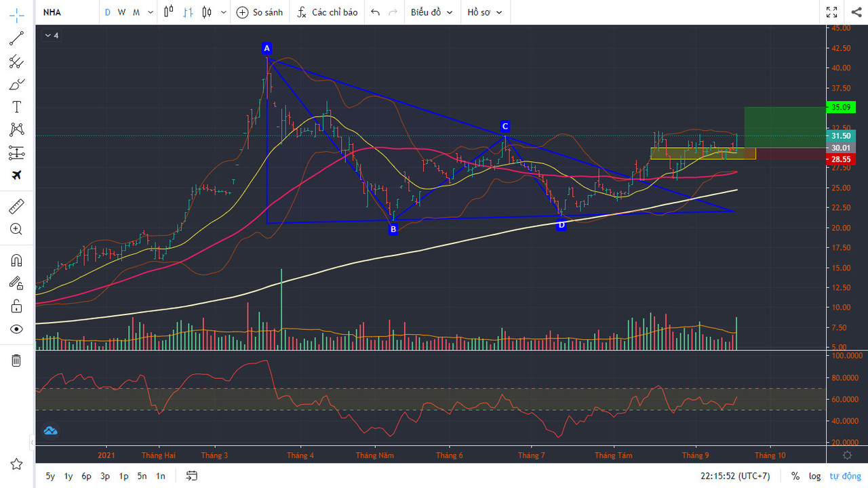Viewport: 868px width, 488px height.
Task: Delete all drawings with trash icon
Action: (16, 361)
